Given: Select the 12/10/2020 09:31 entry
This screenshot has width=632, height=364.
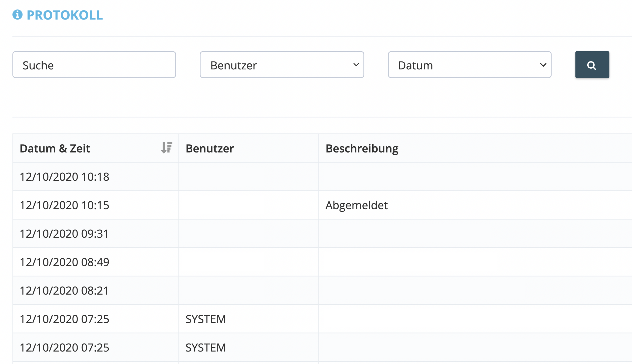Looking at the screenshot, I should [322, 233].
